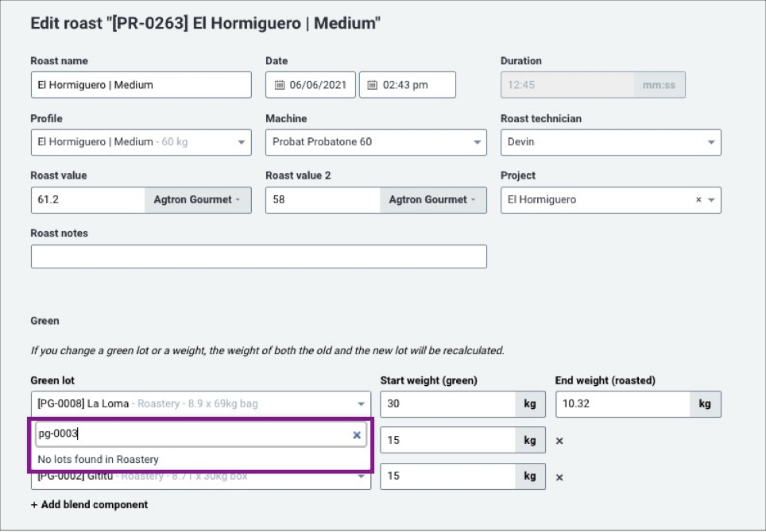The image size is (766, 532).
Task: Open Agtron Gourmet unit for Roast value
Action: [x=198, y=199]
